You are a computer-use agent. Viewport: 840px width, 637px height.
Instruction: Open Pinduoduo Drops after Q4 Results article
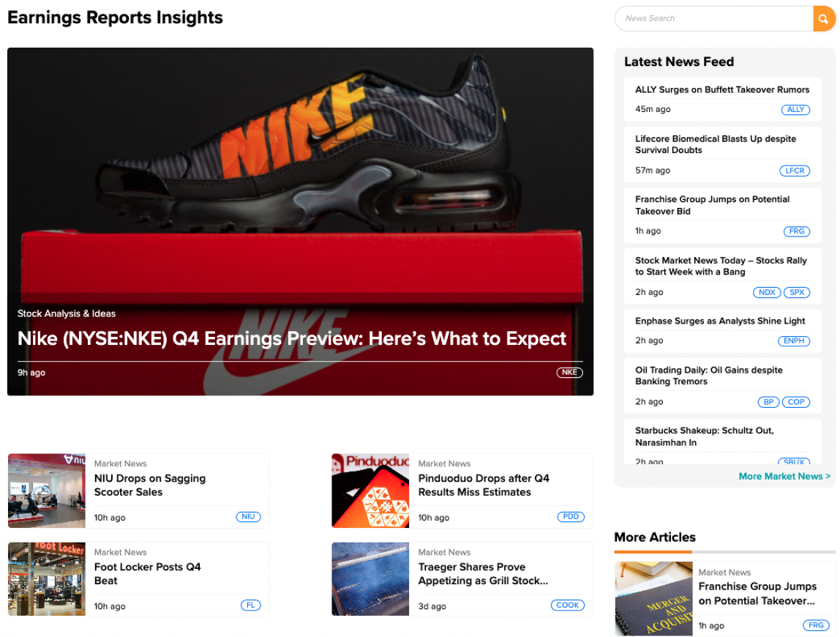484,485
